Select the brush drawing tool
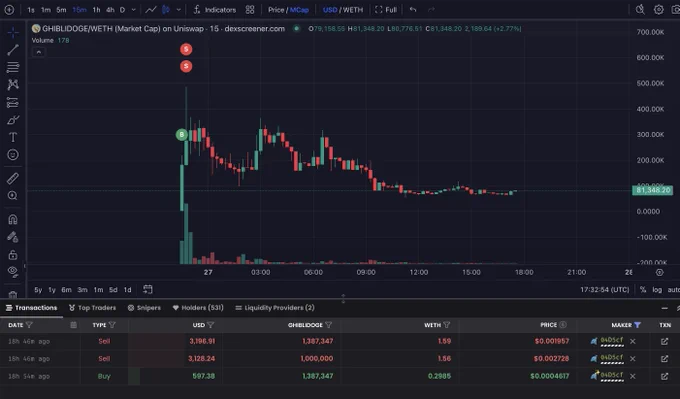This screenshot has width=680, height=399. (13, 120)
